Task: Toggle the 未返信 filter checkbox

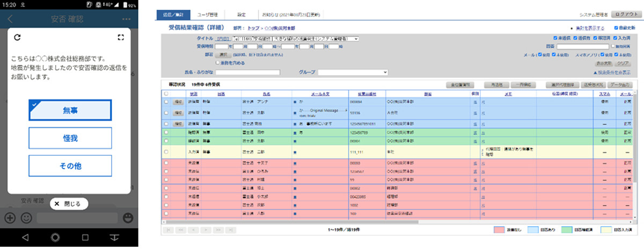Action: click(x=556, y=39)
